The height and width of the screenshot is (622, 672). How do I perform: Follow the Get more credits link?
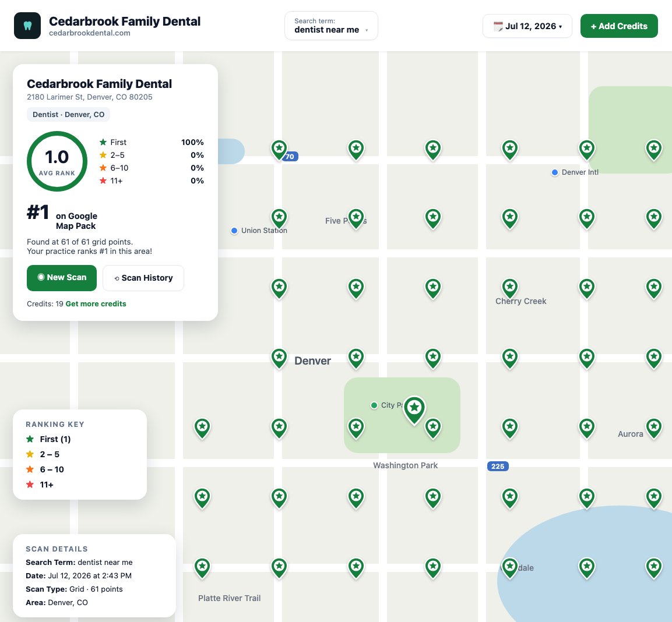click(x=96, y=303)
